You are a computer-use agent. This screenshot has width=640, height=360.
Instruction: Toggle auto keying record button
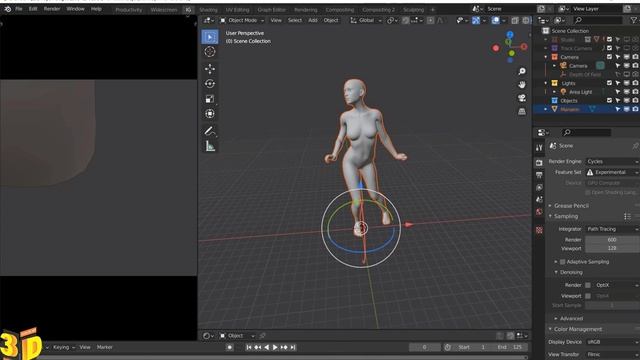(x=230, y=347)
